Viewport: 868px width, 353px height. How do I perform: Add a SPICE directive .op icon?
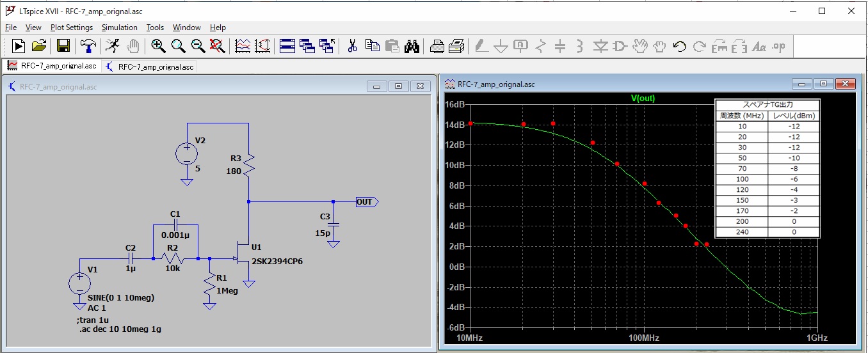[779, 46]
